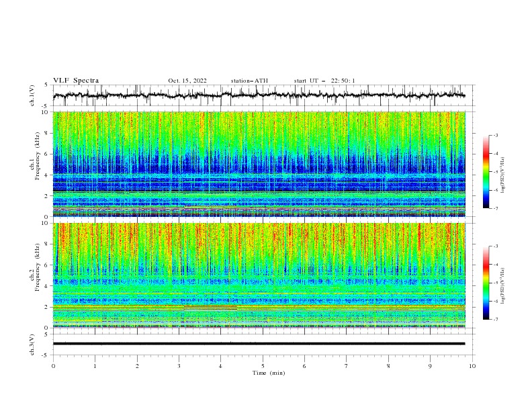The width and height of the screenshot is (532, 411).
Task: Click the ch.2 colorbar "log(PSD)(V²/Hz)" label
Action: [x=503, y=285]
